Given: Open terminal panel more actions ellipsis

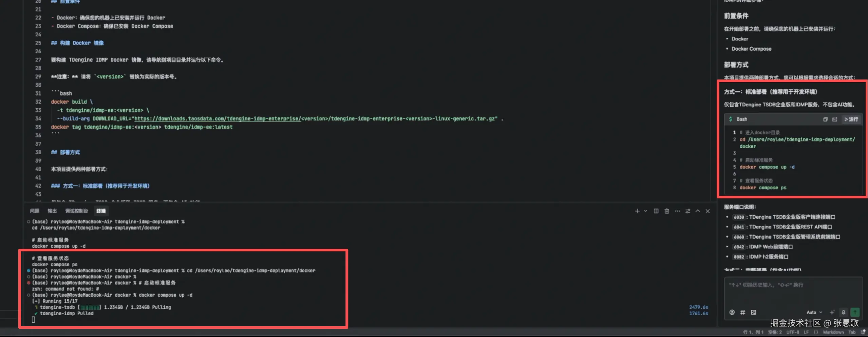Looking at the screenshot, I should [x=677, y=211].
